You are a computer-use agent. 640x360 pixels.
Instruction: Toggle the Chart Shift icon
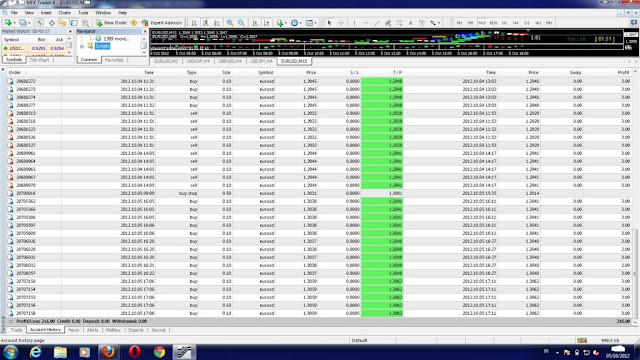pyautogui.click(x=267, y=23)
